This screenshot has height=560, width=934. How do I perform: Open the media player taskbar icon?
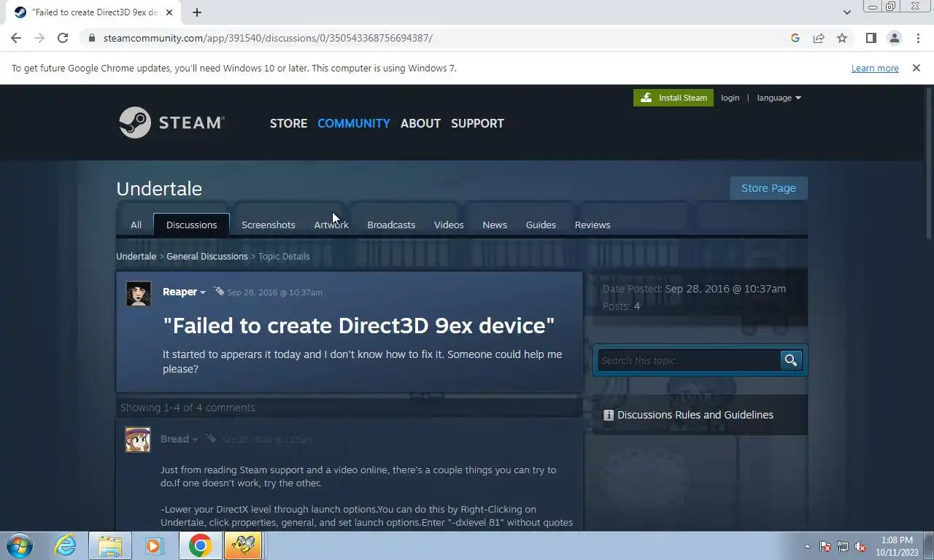coord(154,545)
